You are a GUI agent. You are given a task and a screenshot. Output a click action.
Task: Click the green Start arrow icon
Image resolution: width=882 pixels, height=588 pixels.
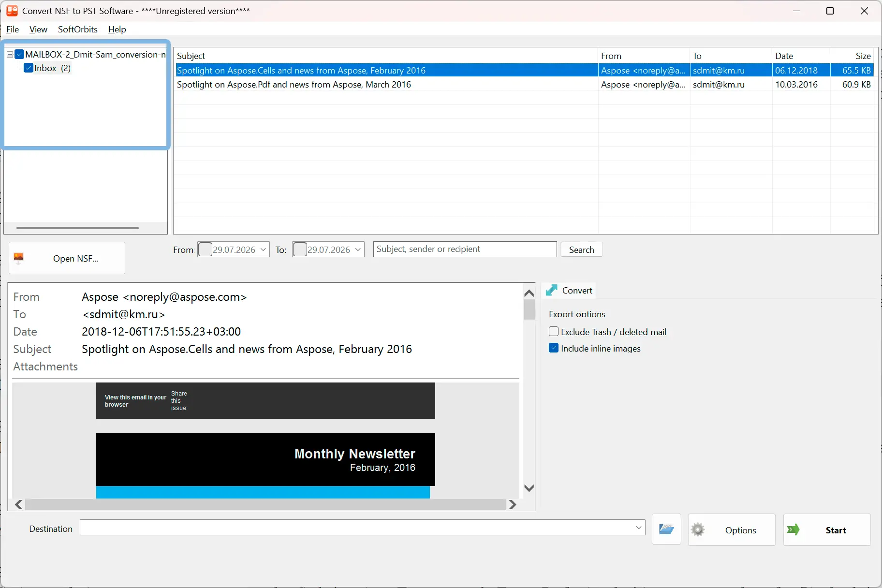[794, 530]
